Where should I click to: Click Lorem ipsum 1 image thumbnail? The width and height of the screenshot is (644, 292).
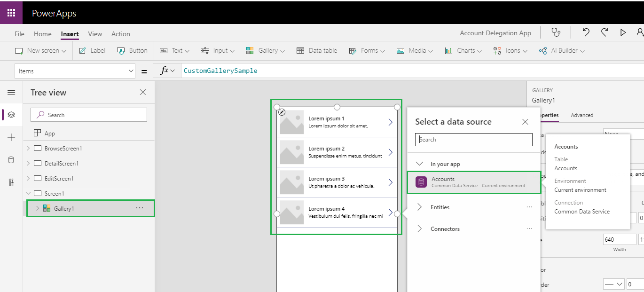[292, 122]
